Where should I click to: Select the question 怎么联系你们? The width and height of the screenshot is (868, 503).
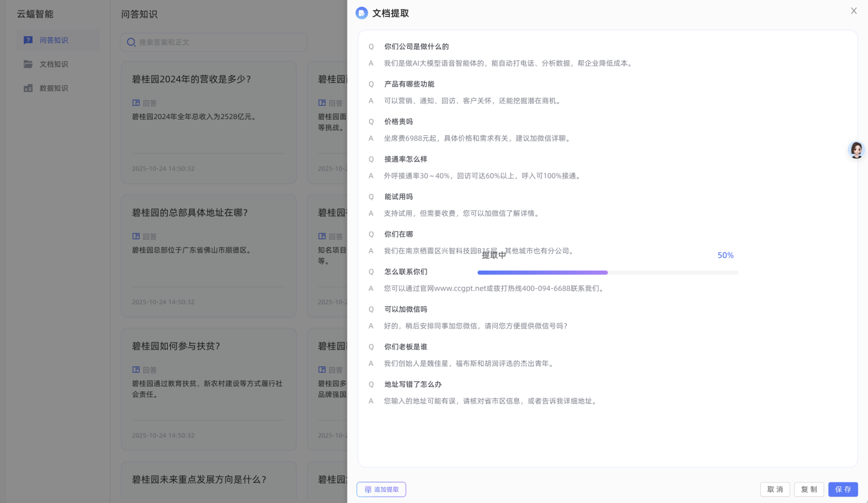point(406,272)
